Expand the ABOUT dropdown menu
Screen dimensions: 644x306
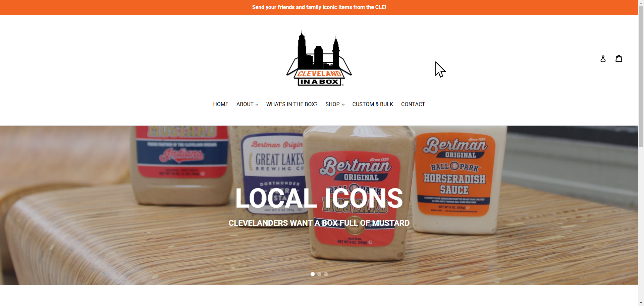tap(247, 104)
